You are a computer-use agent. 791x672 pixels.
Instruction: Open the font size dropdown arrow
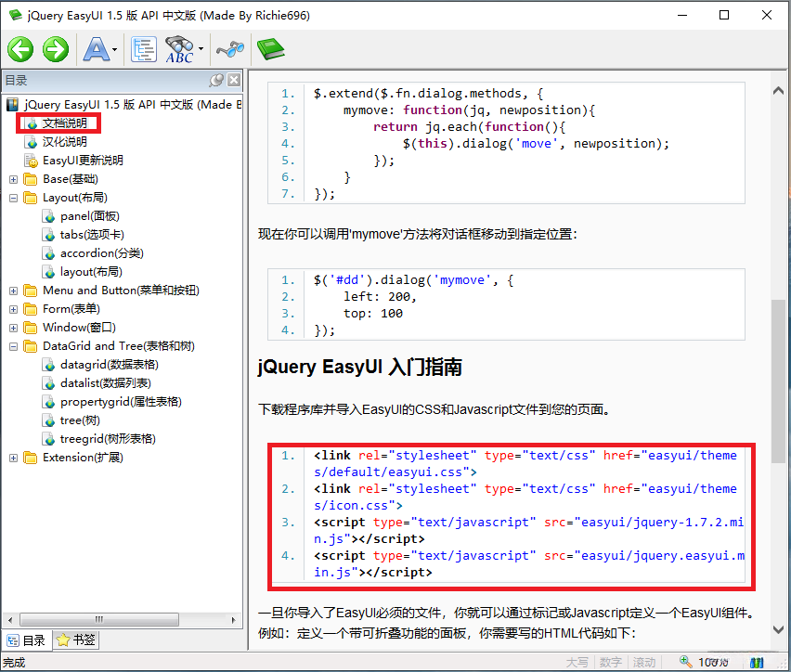tap(114, 49)
